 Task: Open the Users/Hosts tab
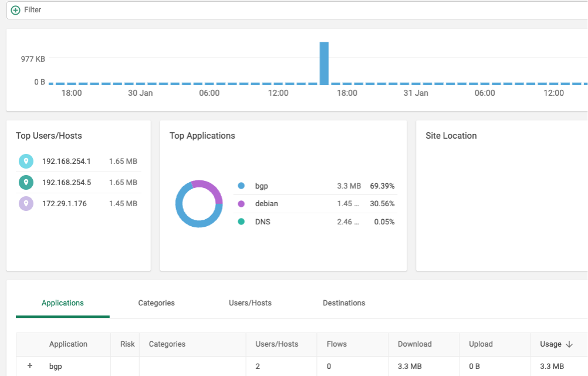(249, 303)
